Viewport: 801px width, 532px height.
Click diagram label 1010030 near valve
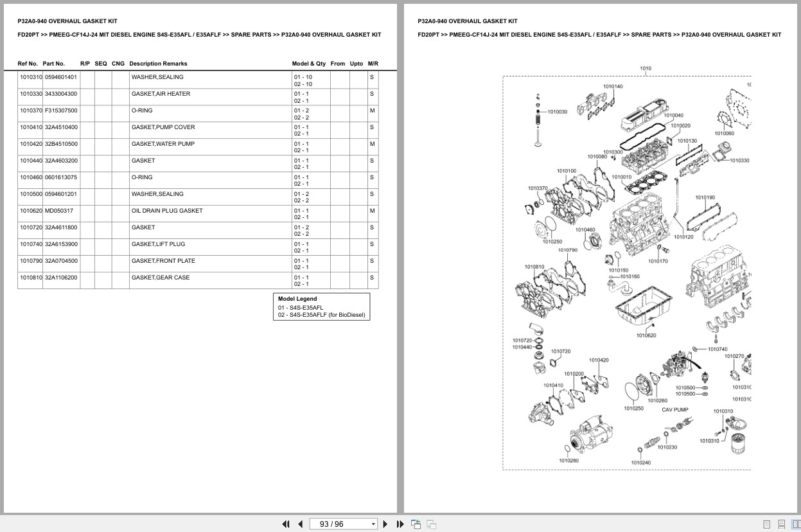[x=558, y=112]
